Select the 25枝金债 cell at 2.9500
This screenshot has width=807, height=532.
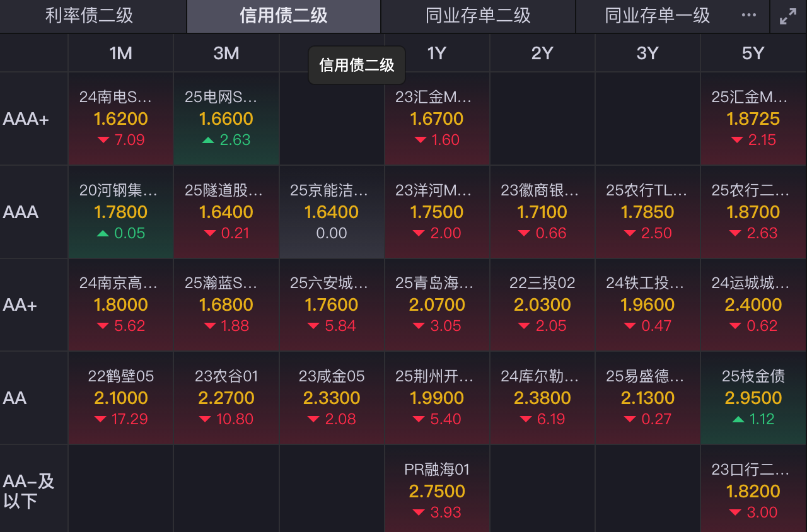pos(753,398)
